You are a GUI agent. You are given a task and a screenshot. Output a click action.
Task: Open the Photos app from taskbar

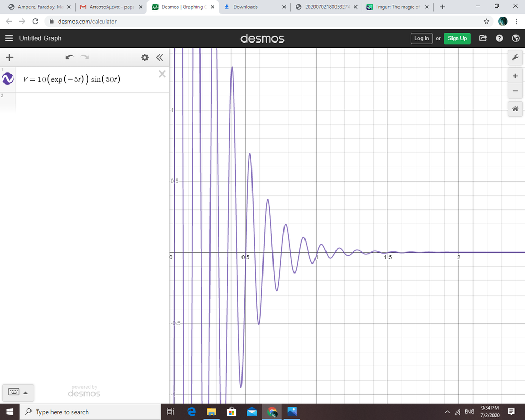292,412
